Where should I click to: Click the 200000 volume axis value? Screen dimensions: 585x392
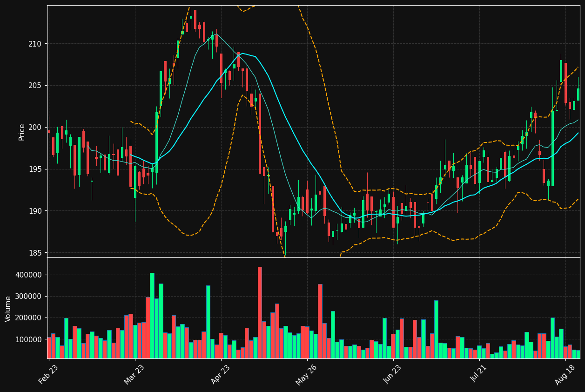click(x=29, y=318)
